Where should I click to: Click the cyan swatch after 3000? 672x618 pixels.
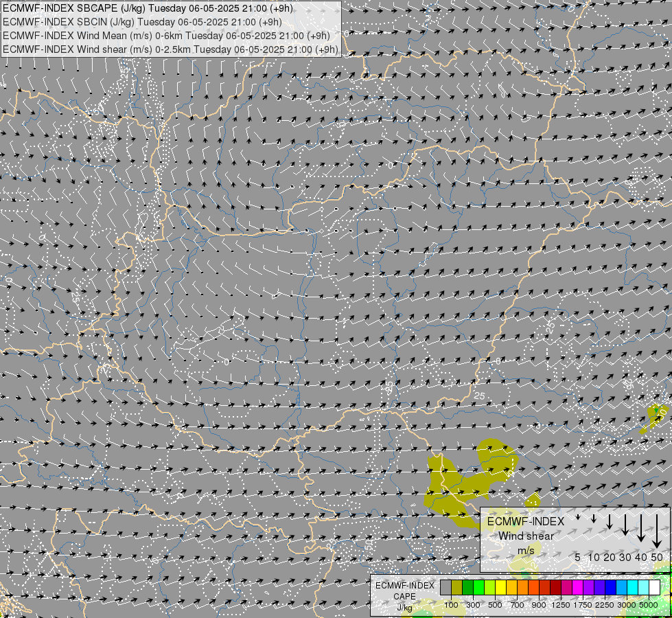point(633,588)
